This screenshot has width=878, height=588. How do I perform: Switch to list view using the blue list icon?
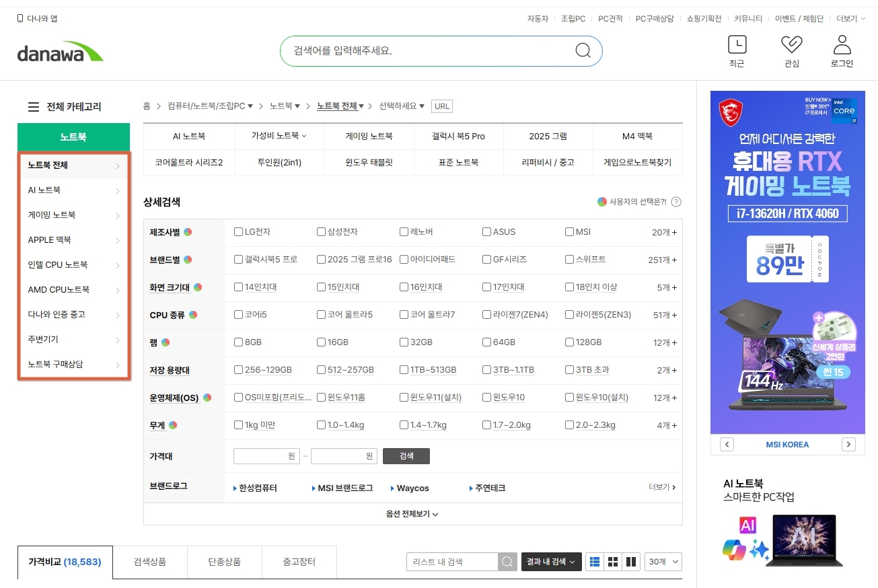pyautogui.click(x=594, y=561)
